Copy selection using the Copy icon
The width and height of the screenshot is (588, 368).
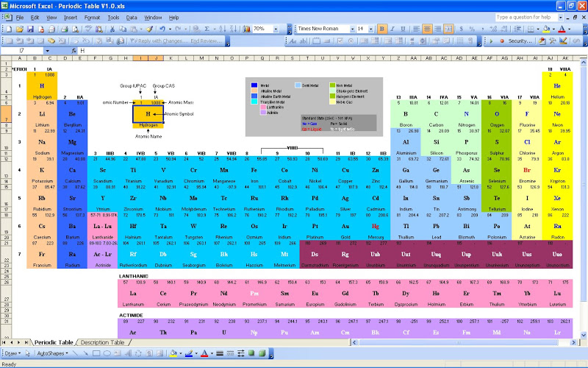[x=123, y=29]
